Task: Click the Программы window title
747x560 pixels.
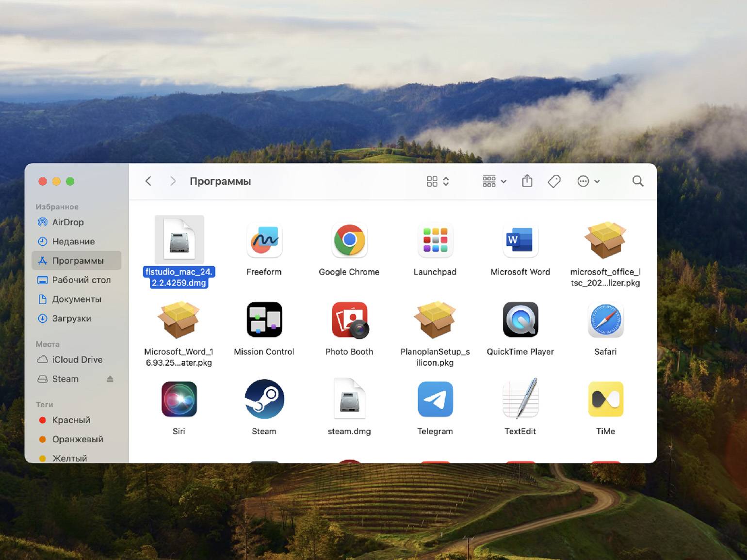Action: click(x=220, y=181)
